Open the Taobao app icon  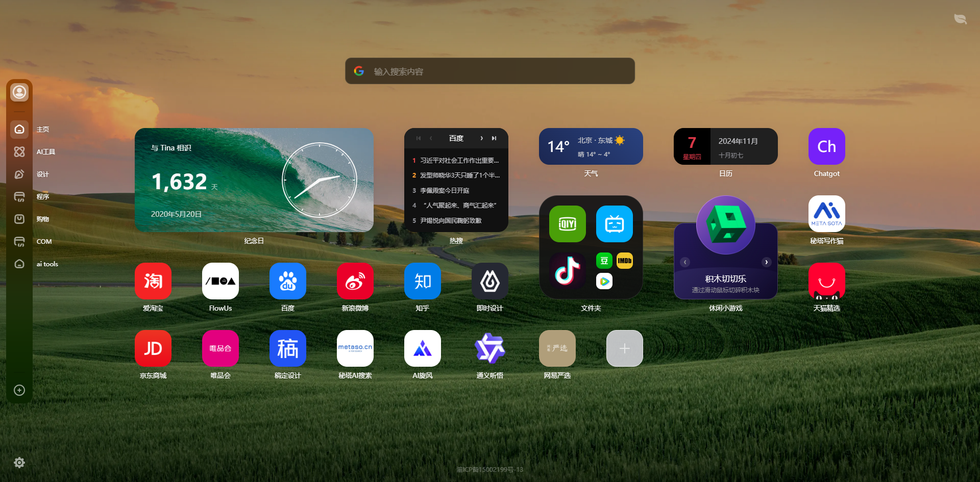point(153,281)
